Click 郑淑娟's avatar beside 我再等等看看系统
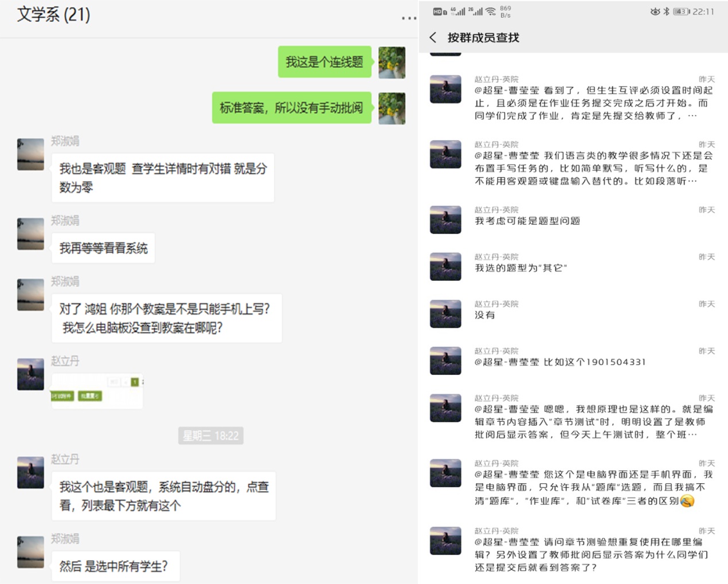The image size is (728, 584). click(x=30, y=234)
